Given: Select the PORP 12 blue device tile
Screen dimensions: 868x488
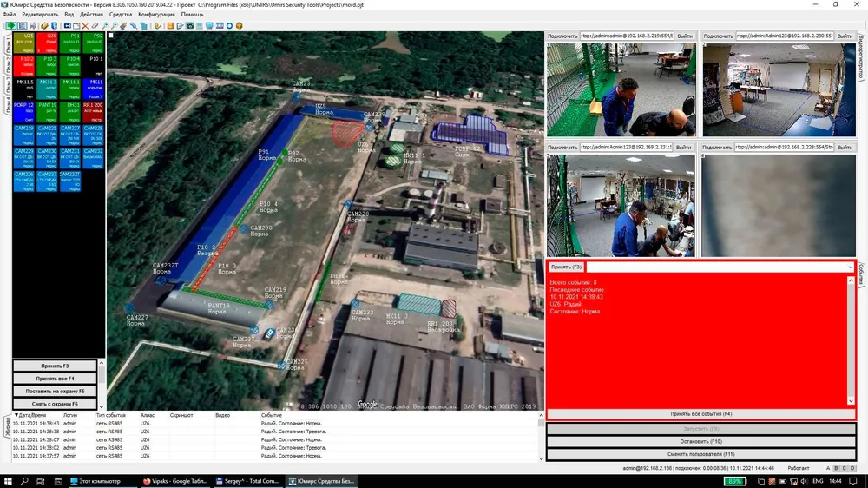Looking at the screenshot, I should tap(23, 112).
